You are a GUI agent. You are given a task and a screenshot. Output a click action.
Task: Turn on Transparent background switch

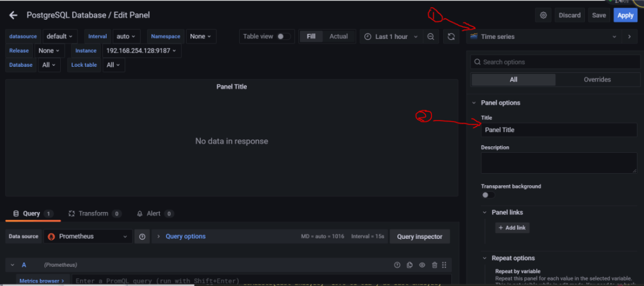(x=488, y=195)
